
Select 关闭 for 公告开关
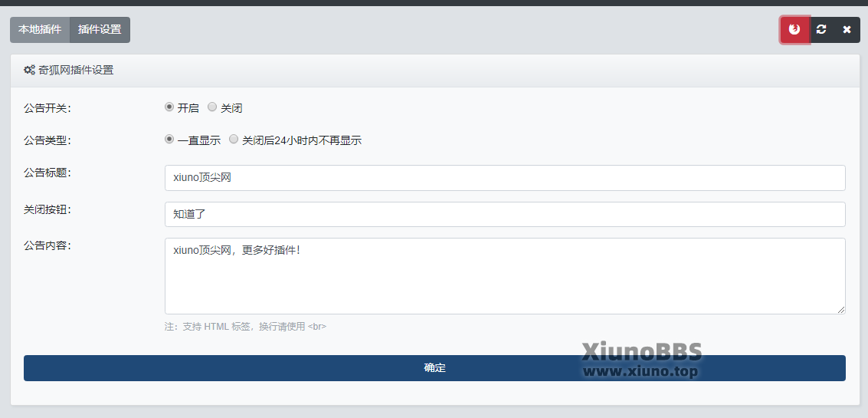tap(212, 107)
